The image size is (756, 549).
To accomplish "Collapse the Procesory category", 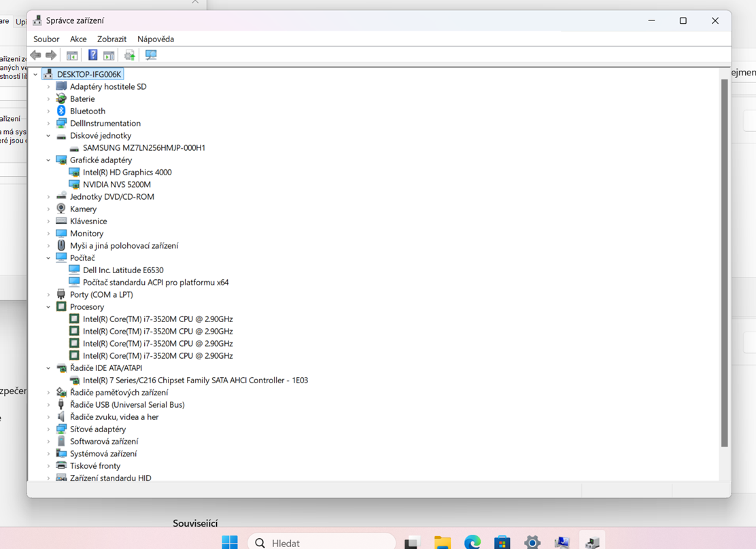I will [x=48, y=306].
